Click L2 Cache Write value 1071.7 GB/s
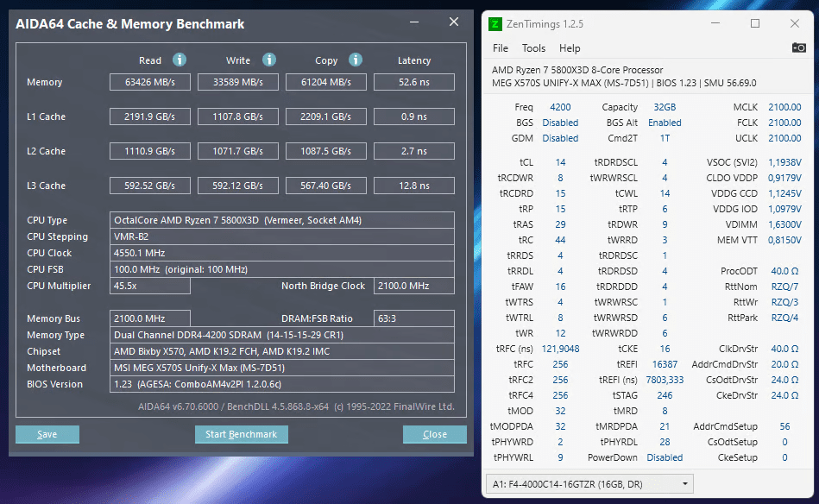Image resolution: width=819 pixels, height=504 pixels. [237, 151]
